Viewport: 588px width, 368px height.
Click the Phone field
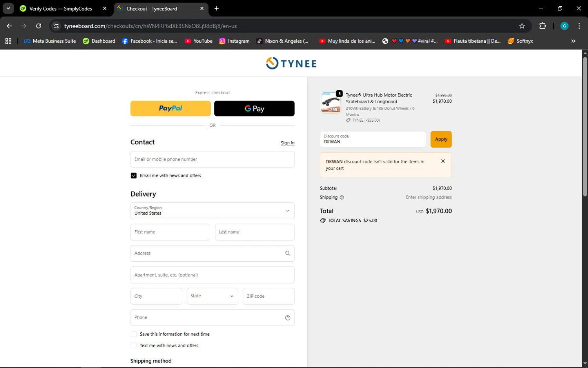tap(212, 317)
